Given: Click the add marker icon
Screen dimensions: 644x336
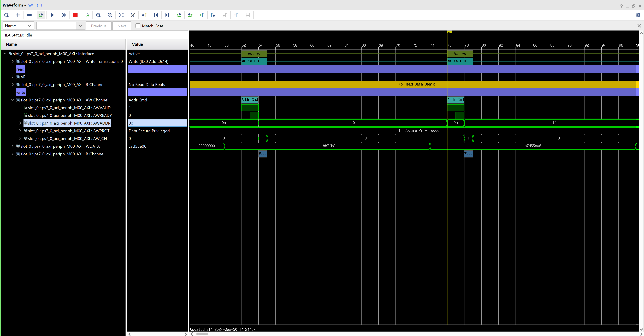Looking at the screenshot, I should pyautogui.click(x=202, y=15).
